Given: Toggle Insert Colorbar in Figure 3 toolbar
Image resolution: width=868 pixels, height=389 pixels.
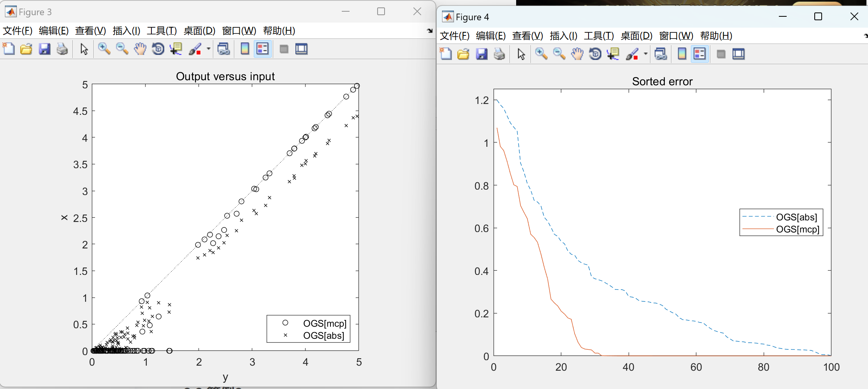Looking at the screenshot, I should click(x=245, y=49).
